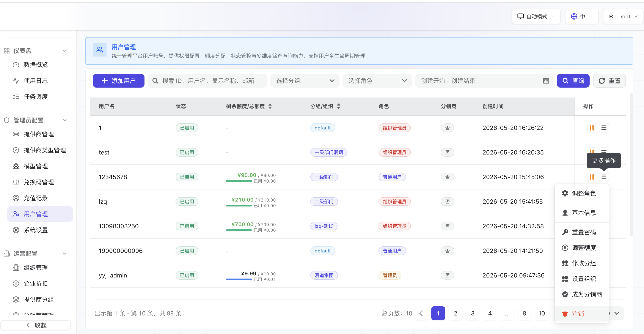Sort by 分组/组织 column arrows

339,106
